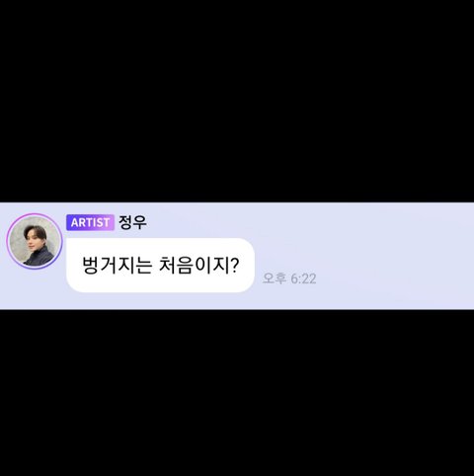This screenshot has width=474, height=476.
Task: Click the black area below the chat
Action: click(x=237, y=393)
